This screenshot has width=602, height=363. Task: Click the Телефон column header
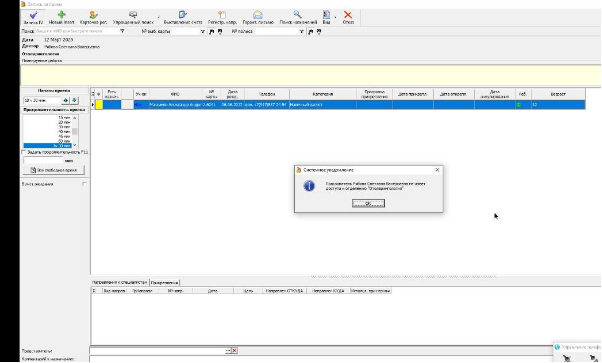click(x=267, y=94)
